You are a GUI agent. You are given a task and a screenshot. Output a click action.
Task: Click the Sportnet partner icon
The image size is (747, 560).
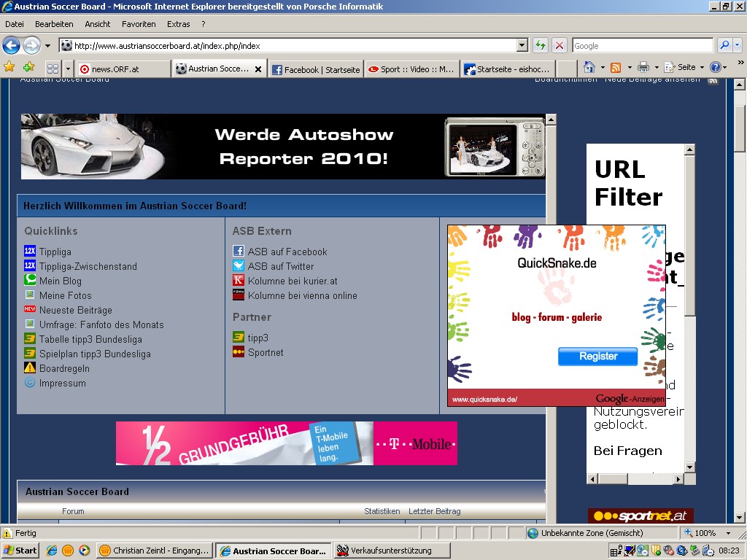[239, 352]
